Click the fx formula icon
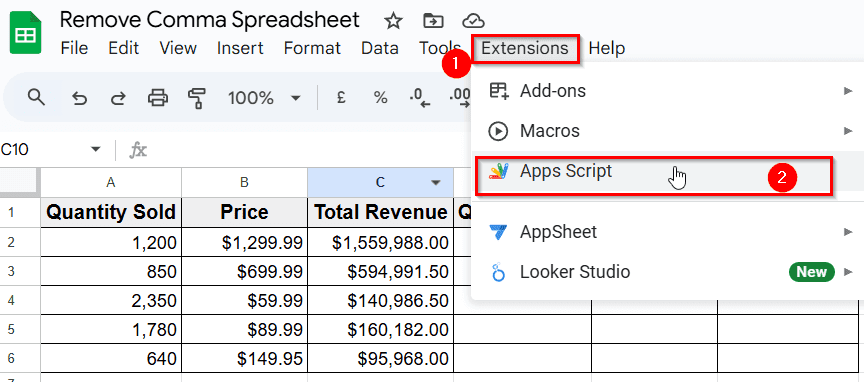The image size is (864, 382). click(x=138, y=149)
